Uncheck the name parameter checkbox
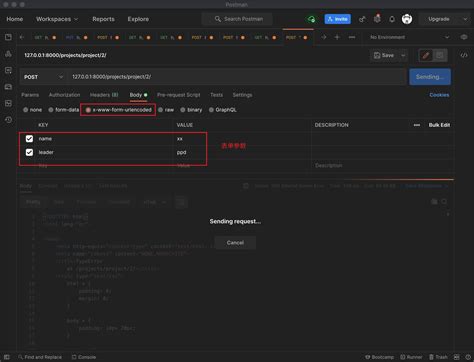The height and width of the screenshot is (362, 474). (29, 139)
